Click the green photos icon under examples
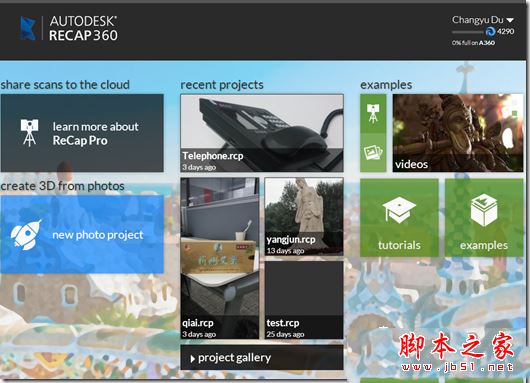Screen dimensions: 530x383 click(x=373, y=152)
